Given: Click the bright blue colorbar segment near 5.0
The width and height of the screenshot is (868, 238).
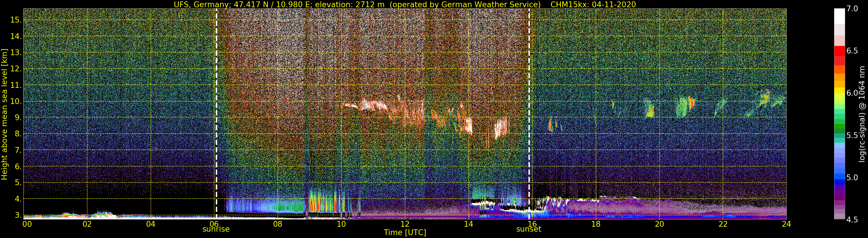Looking at the screenshot, I should [x=839, y=177].
